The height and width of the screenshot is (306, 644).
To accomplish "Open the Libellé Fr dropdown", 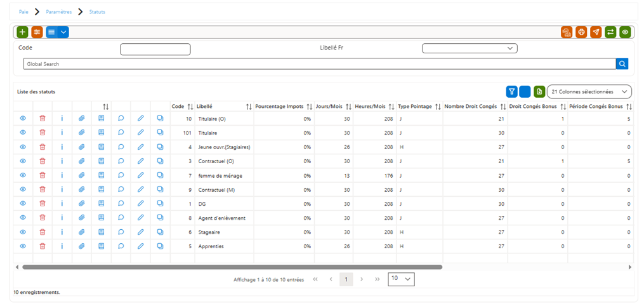I will pyautogui.click(x=470, y=48).
